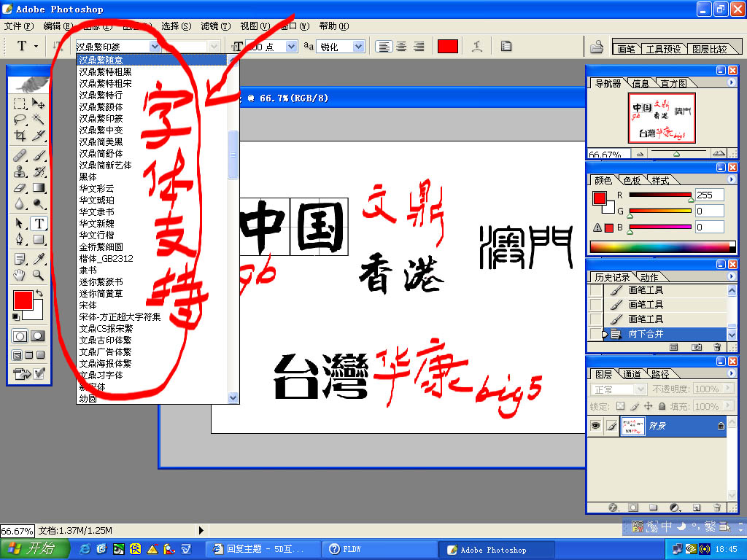Open the navigator panel menu arrow
The width and height of the screenshot is (747, 560).
(731, 82)
